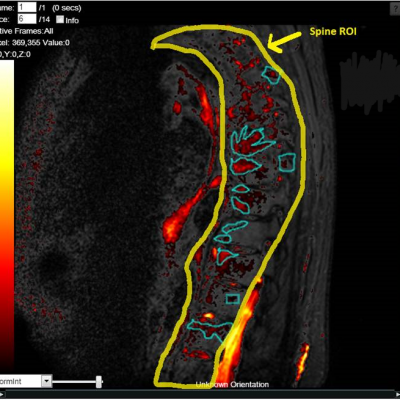Select the small cyan rectangular ROI near bottom
This screenshot has height=400, width=400.
tap(233, 299)
